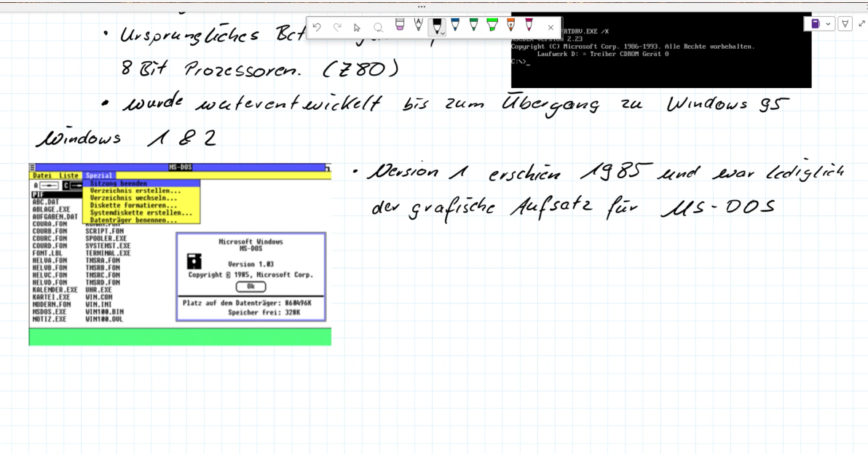This screenshot has width=868, height=454.
Task: Click 'WIN.INI' in the screenshot file list
Action: tap(98, 304)
